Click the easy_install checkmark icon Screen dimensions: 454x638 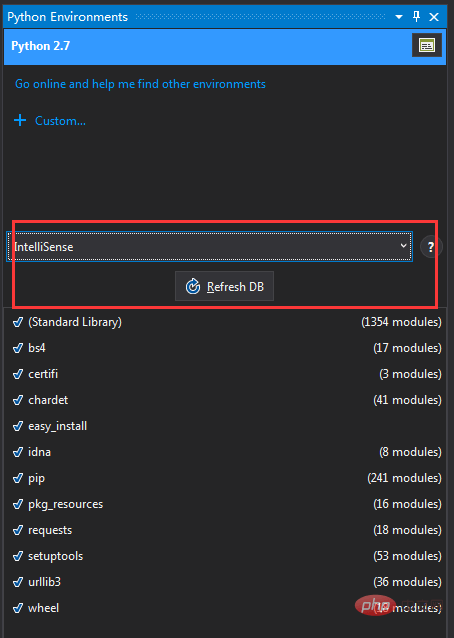click(18, 426)
